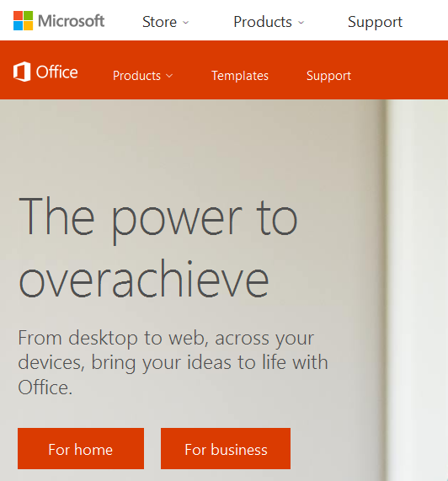Open the Templates tab in Office bar

pyautogui.click(x=240, y=76)
